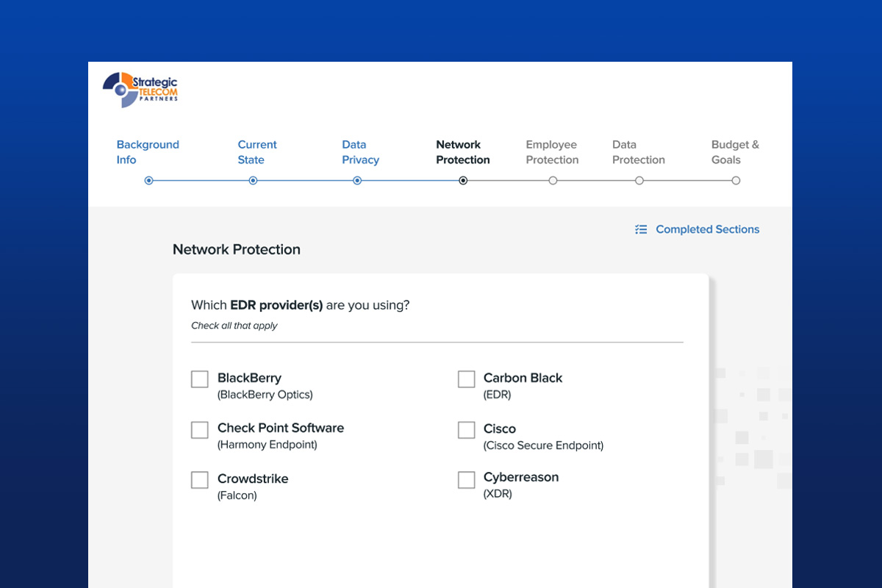Click the "(BlackBerry Optics)" sublabel
Image resolution: width=882 pixels, height=588 pixels.
coord(265,395)
